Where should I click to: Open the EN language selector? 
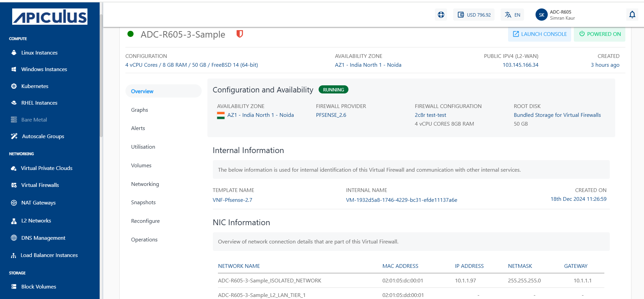(x=512, y=15)
